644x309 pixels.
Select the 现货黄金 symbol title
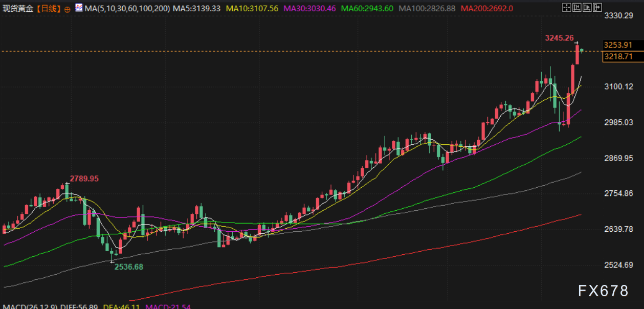point(18,9)
